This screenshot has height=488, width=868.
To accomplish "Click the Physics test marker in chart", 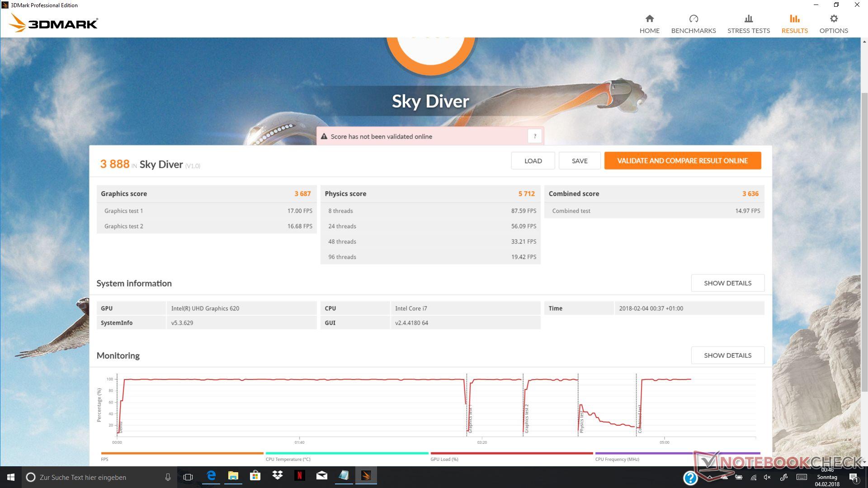I will point(581,422).
